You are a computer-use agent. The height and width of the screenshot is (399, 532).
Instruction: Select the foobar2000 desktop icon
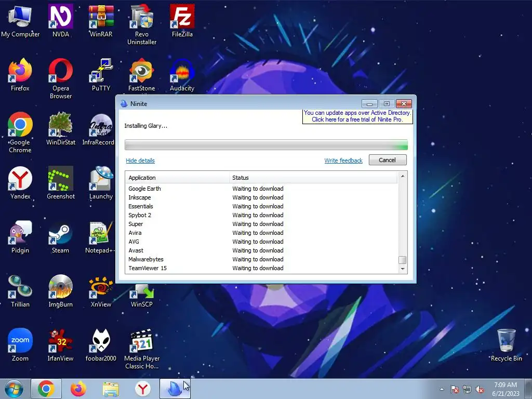pos(101,345)
